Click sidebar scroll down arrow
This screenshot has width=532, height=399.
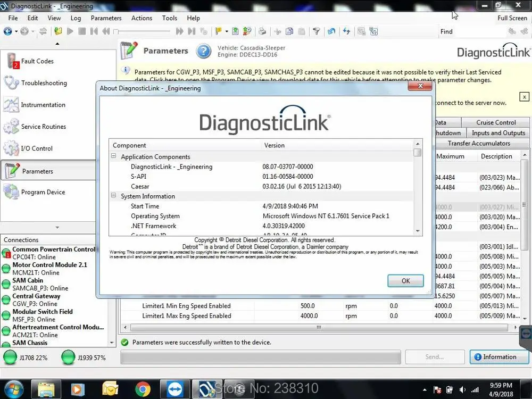pos(57,227)
